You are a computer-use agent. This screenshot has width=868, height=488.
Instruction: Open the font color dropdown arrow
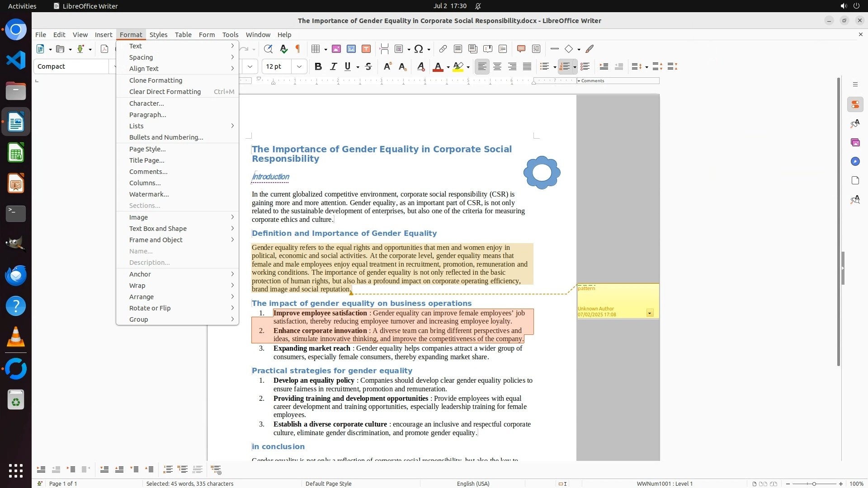(x=448, y=67)
